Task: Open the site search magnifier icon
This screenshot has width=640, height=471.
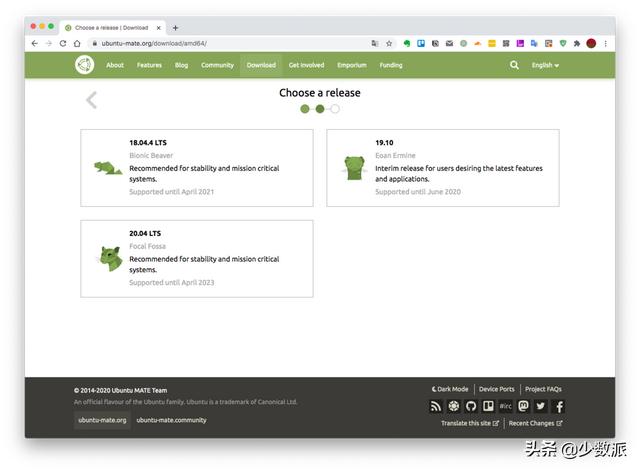Action: coord(514,65)
